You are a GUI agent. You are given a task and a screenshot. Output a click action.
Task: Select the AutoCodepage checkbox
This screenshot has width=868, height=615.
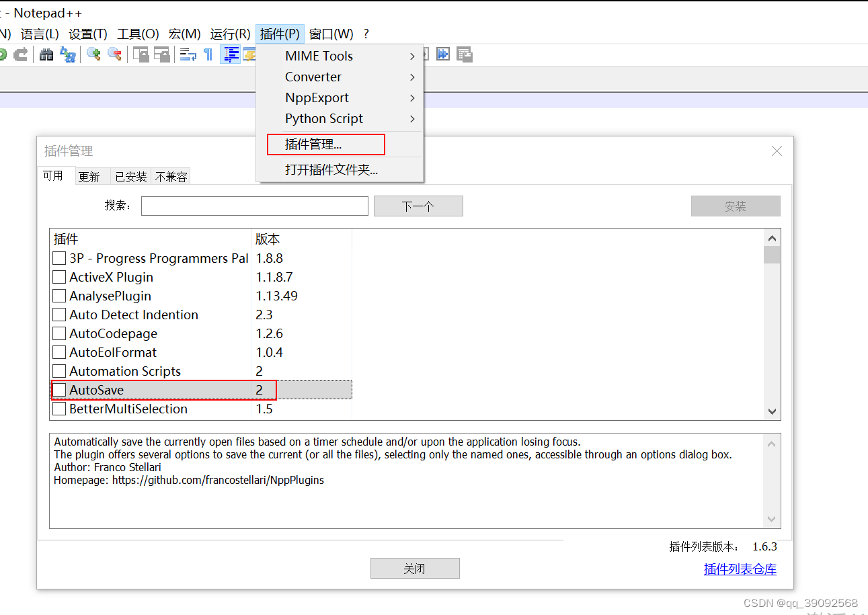(x=59, y=333)
